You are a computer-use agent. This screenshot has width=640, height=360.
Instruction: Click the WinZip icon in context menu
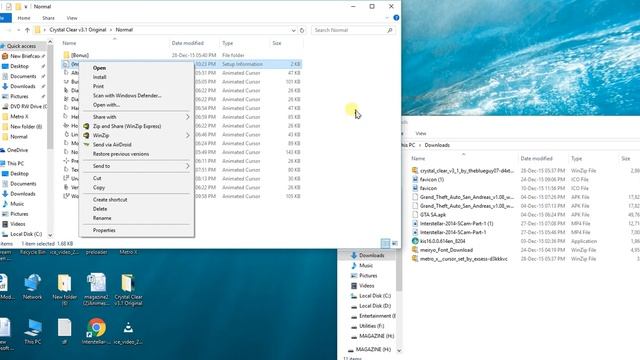(x=87, y=135)
